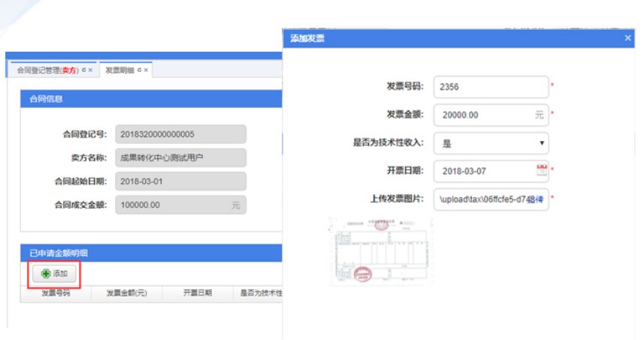The height and width of the screenshot is (340, 644).
Task: Open the calendar picker for 开票日期
Action: (x=541, y=170)
